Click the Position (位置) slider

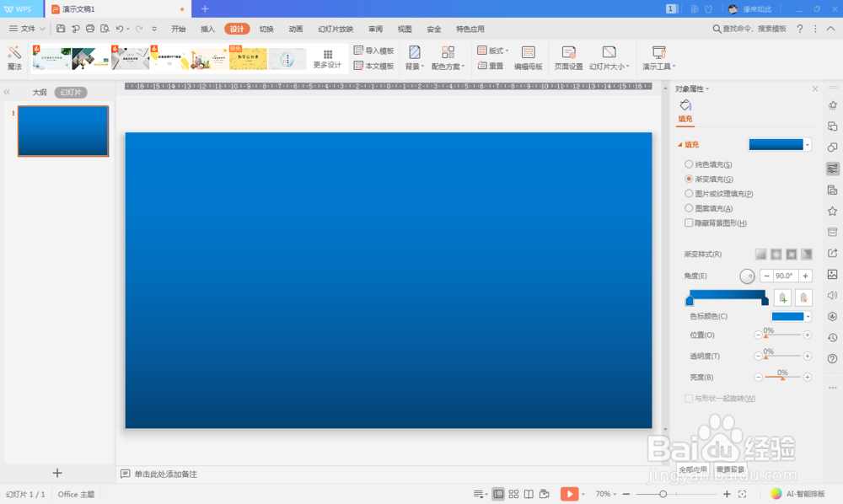782,335
